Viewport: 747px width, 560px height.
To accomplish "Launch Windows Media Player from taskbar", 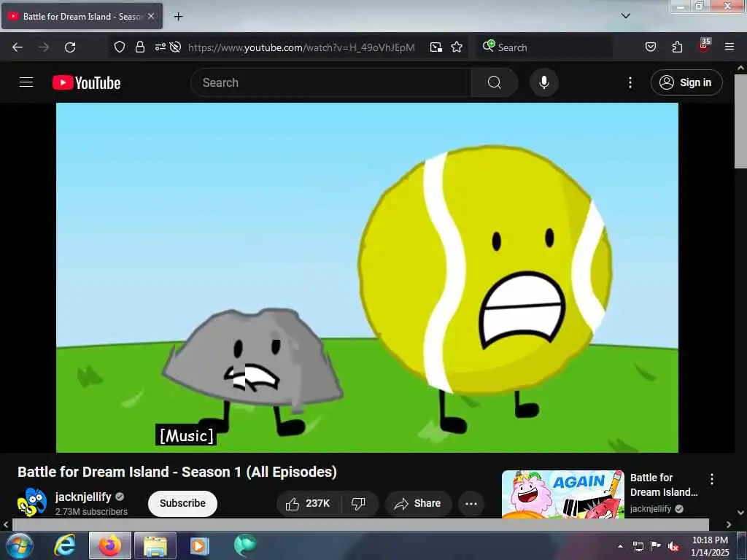I will click(200, 545).
